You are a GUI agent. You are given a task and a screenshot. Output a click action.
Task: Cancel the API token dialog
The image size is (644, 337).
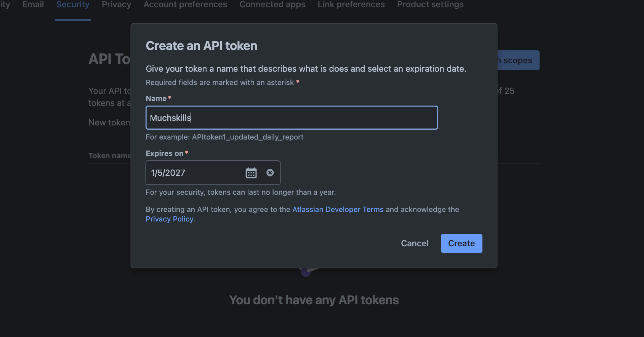(415, 243)
